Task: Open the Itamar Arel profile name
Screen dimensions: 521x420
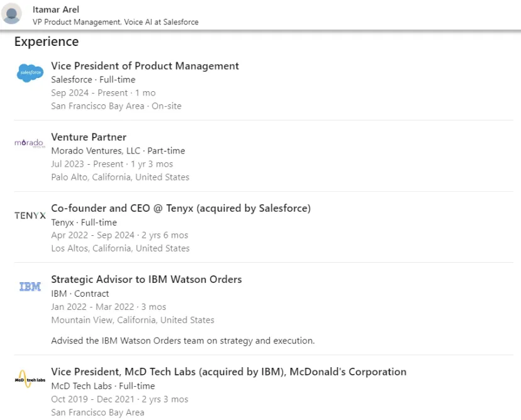Action: point(56,9)
